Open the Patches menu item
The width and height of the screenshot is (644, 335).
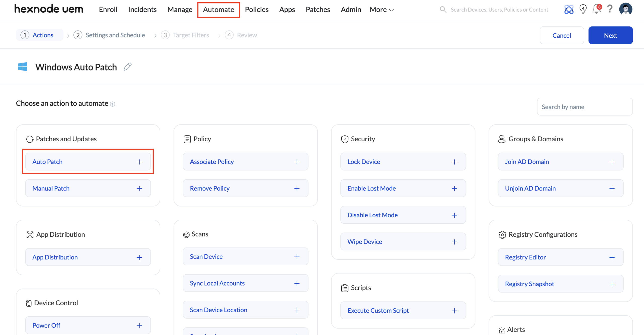coord(318,10)
